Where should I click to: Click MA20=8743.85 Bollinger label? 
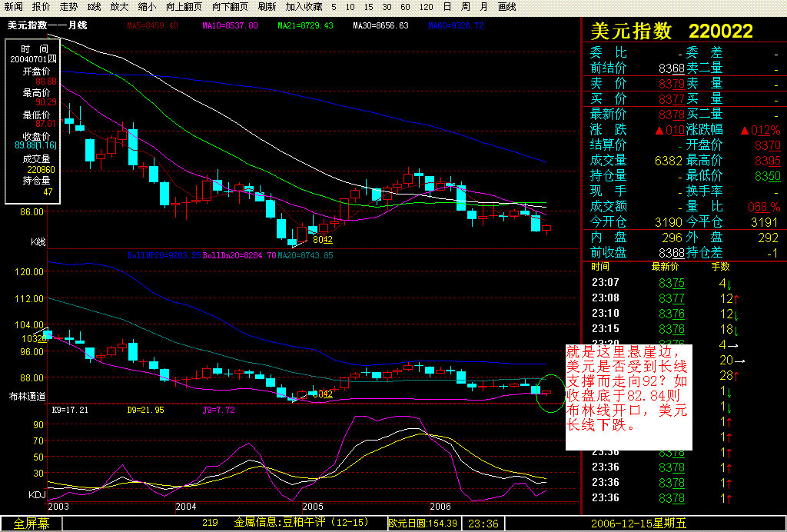point(305,255)
